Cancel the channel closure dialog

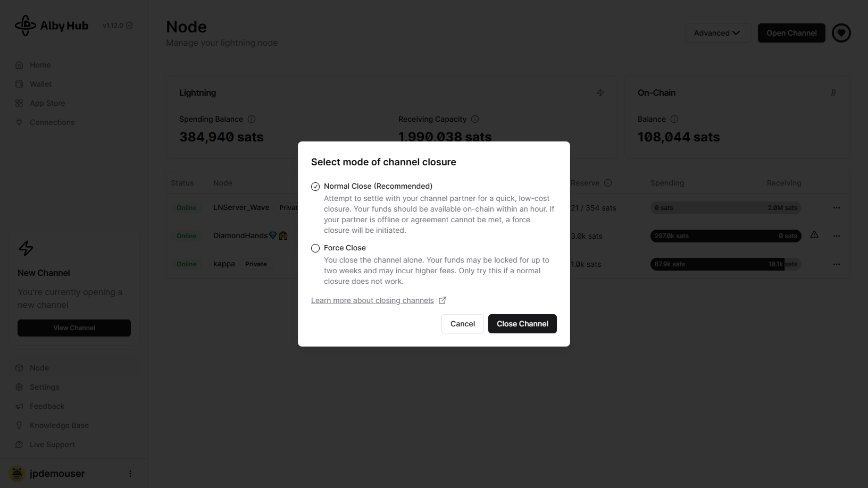coord(462,324)
